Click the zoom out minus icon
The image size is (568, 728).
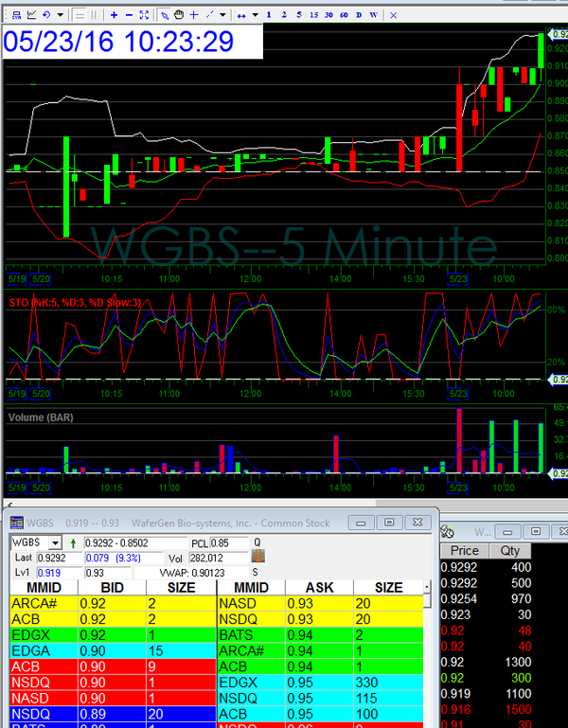pos(129,15)
